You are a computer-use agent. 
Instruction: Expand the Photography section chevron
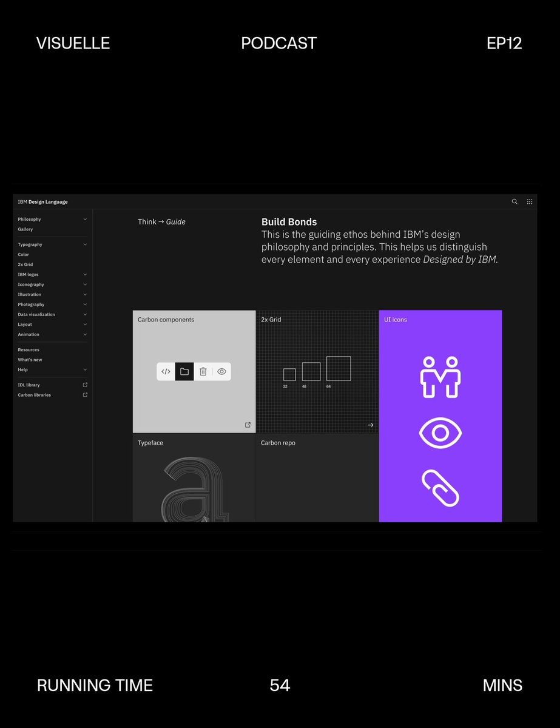coord(85,305)
